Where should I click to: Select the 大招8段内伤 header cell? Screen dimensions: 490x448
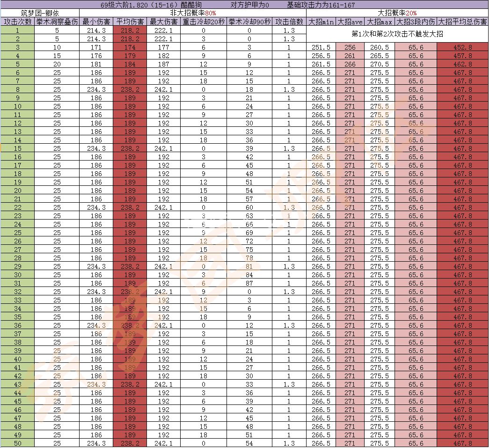(x=416, y=22)
